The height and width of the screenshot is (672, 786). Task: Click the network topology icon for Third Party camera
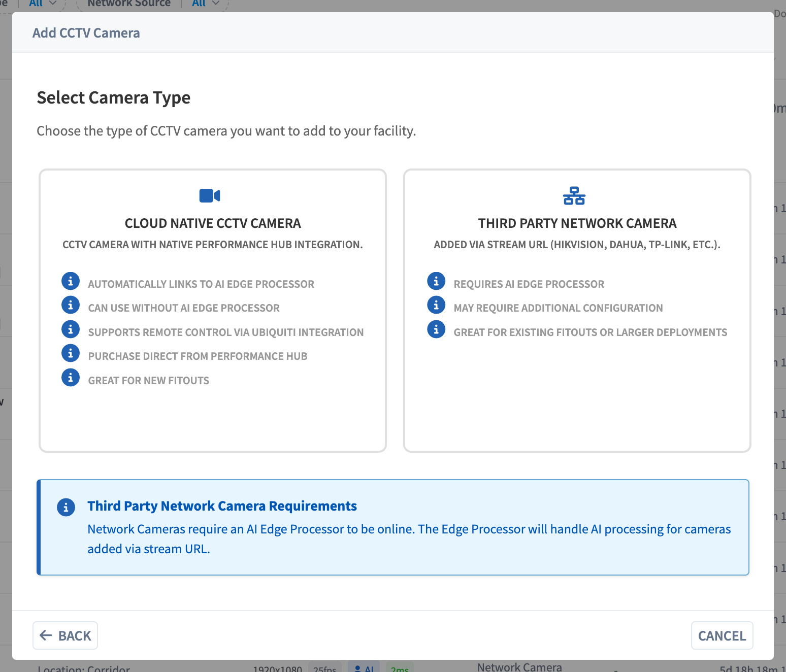point(574,196)
